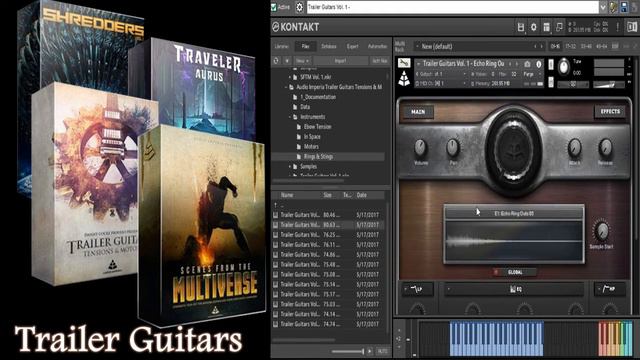Click the Motors folder icon
Viewport: 640px width, 360px height.
(299, 147)
